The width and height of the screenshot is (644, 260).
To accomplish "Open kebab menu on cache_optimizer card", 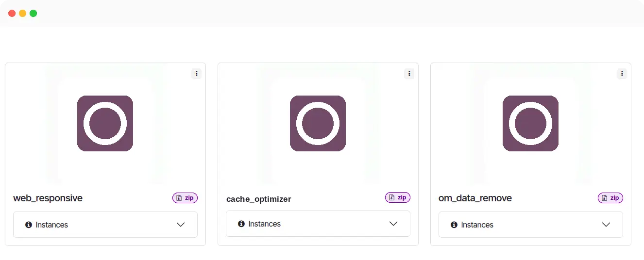I will pos(409,74).
